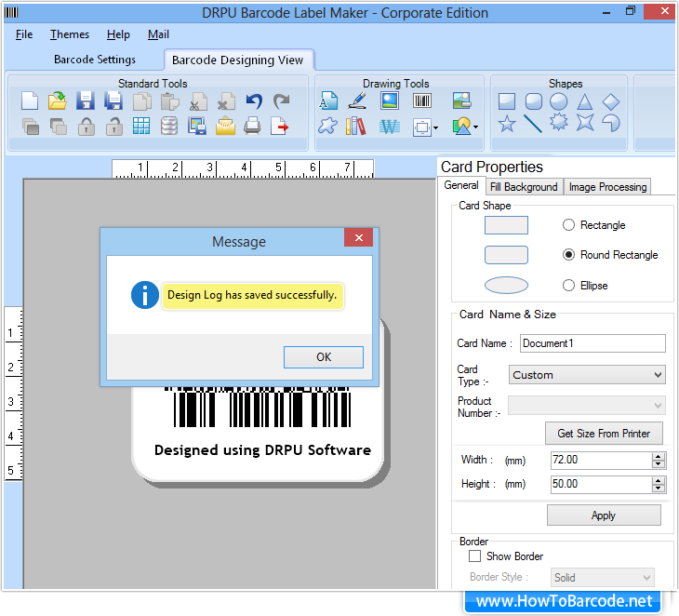Click the Redo arrow icon

pos(282,100)
